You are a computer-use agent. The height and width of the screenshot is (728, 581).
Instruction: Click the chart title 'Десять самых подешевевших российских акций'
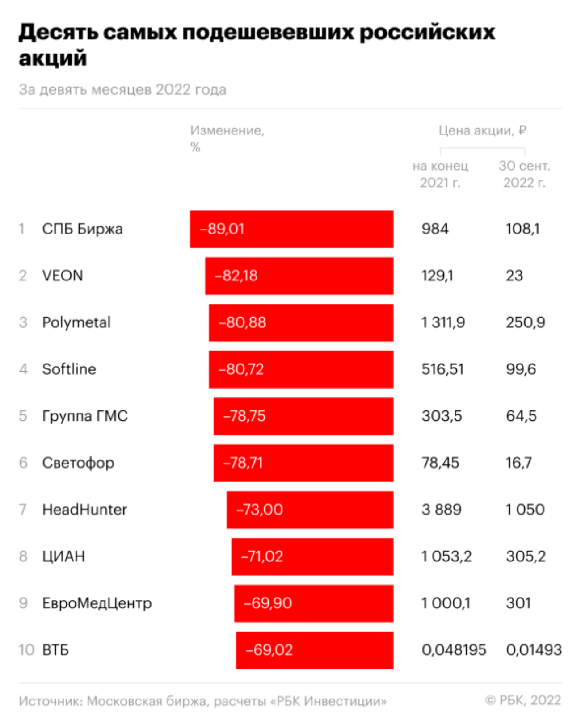point(257,45)
